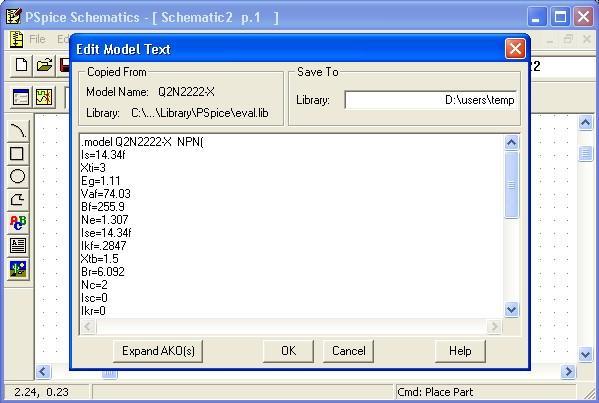Image resolution: width=599 pixels, height=403 pixels.
Task: Click the PSpice Schematics title bar icon
Action: pyautogui.click(x=13, y=16)
